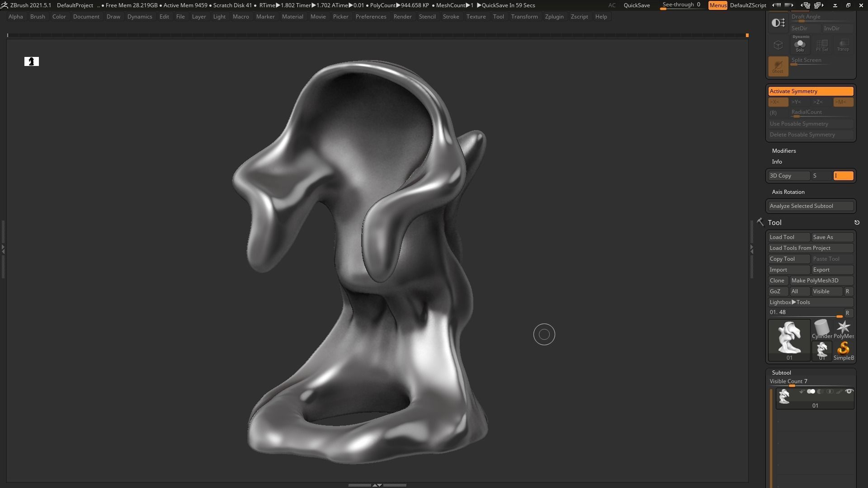
Task: Open the Render menu
Action: coord(402,17)
